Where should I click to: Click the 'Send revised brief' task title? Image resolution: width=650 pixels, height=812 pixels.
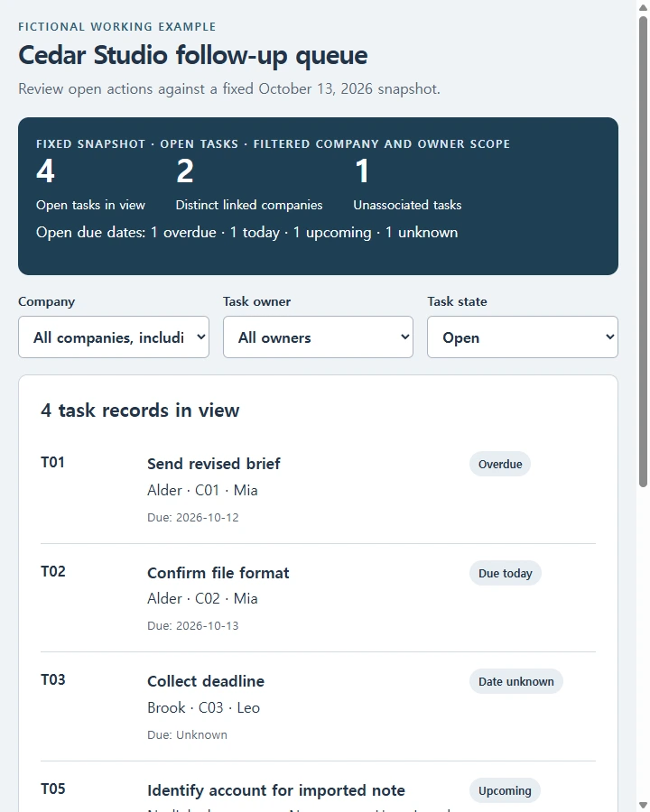pos(214,464)
